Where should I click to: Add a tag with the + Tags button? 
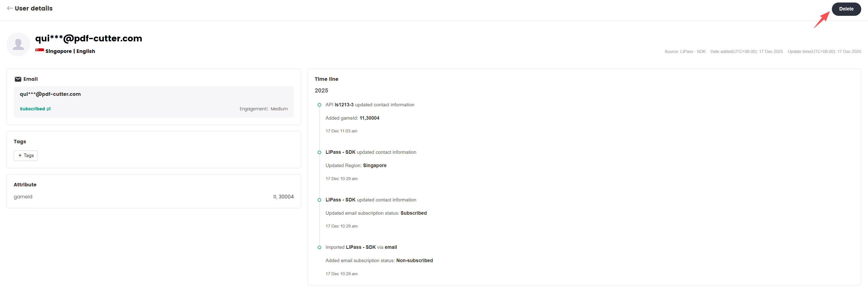pyautogui.click(x=26, y=156)
